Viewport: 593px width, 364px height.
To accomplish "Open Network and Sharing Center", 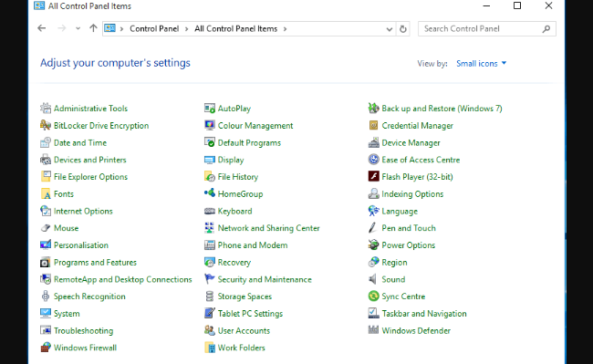I will point(268,228).
